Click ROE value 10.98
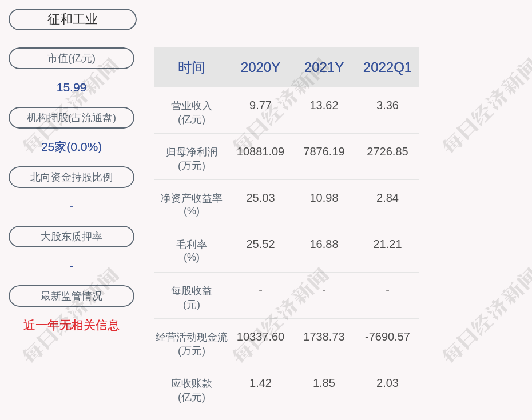This screenshot has width=532, height=420. click(324, 198)
